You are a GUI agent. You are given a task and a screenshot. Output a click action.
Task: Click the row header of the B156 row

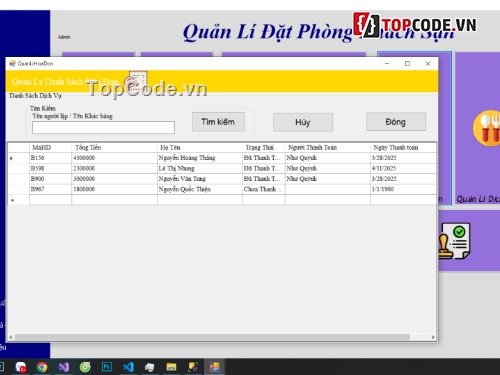(18, 158)
